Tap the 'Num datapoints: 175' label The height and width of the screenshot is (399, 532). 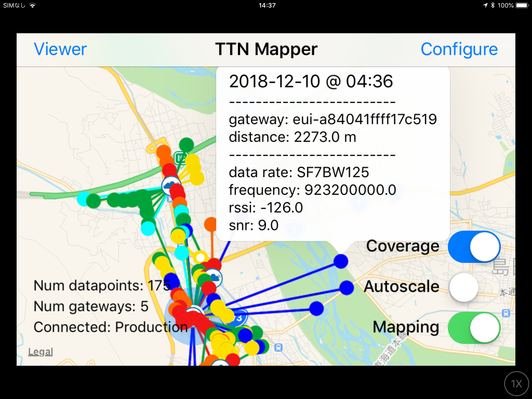point(102,285)
